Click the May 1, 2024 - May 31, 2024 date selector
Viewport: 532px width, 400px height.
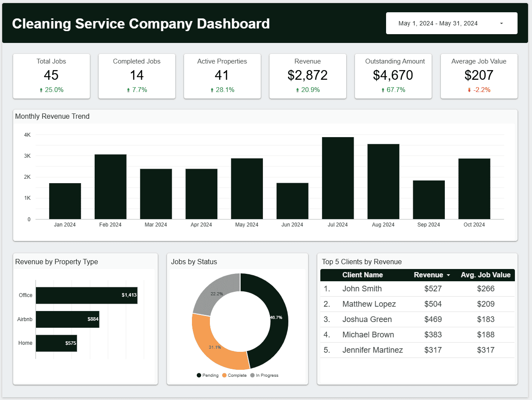(438, 24)
